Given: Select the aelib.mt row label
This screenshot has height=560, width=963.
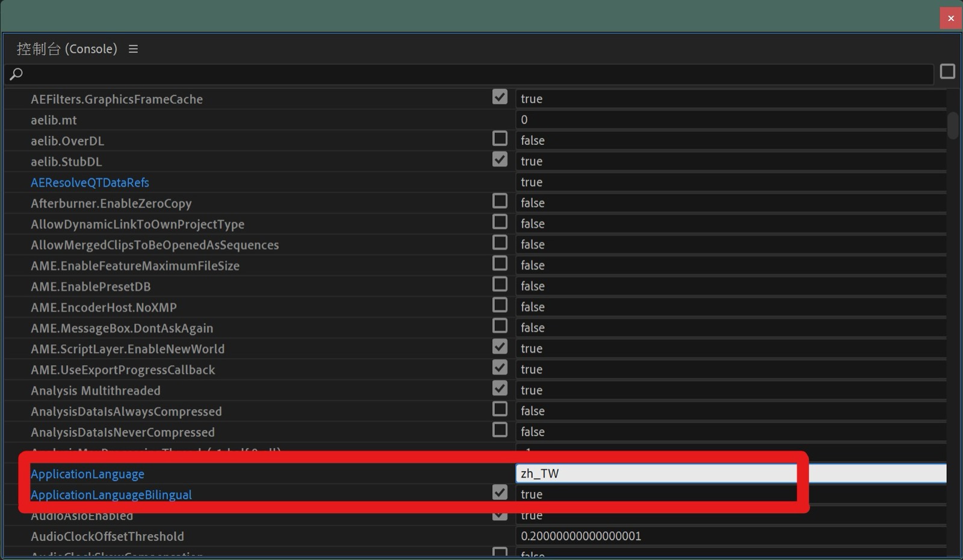Looking at the screenshot, I should point(54,120).
